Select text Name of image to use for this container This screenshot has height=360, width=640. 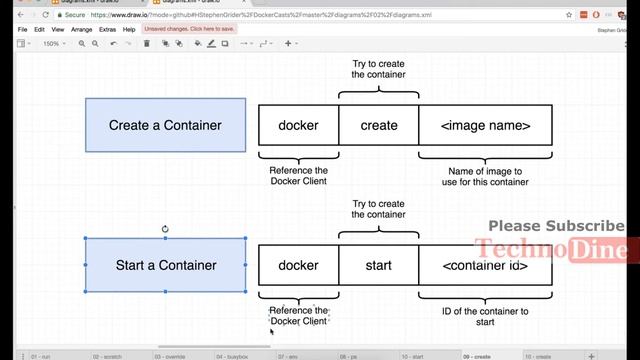pos(485,176)
